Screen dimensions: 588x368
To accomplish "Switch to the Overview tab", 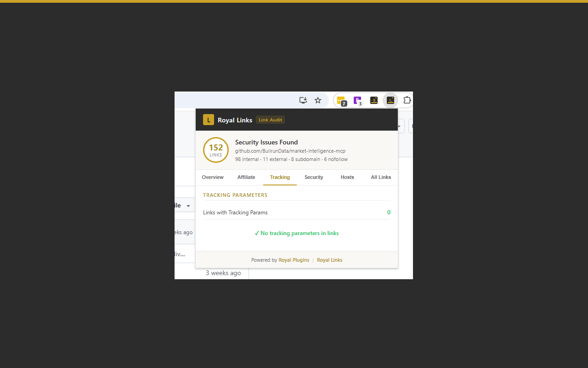I will point(212,177).
